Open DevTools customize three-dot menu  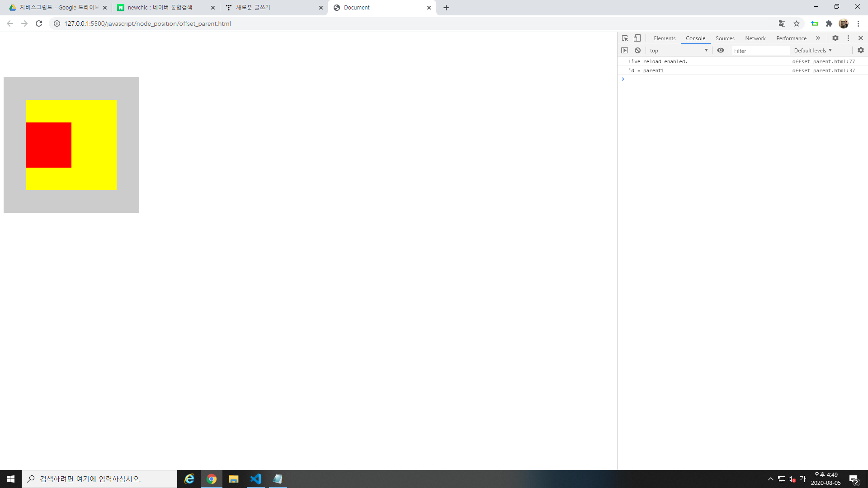[x=848, y=38]
